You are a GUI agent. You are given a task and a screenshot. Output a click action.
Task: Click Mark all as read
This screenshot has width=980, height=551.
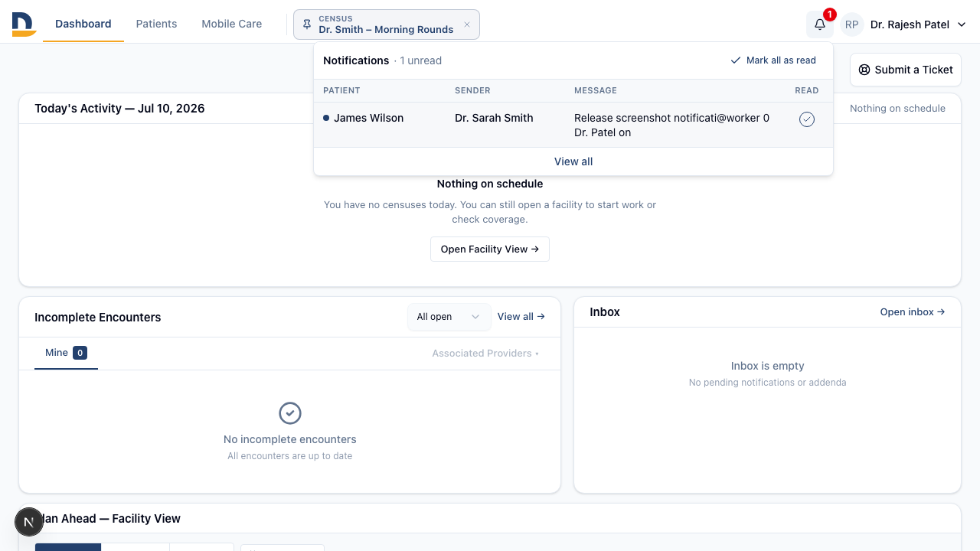point(773,60)
